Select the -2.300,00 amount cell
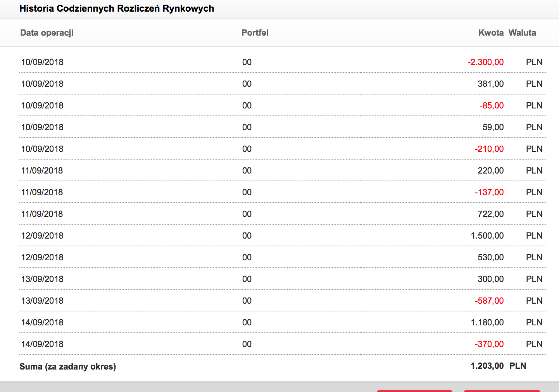559x392 pixels. click(485, 62)
